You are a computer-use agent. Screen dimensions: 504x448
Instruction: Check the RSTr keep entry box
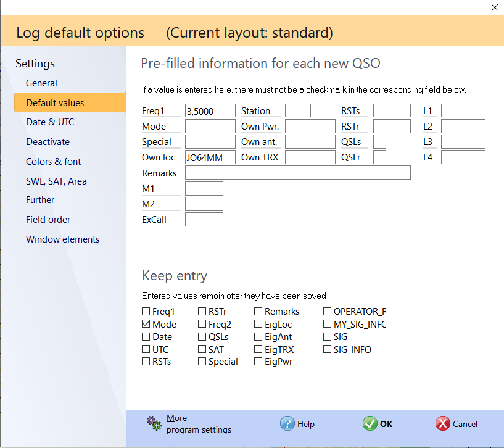click(x=202, y=311)
